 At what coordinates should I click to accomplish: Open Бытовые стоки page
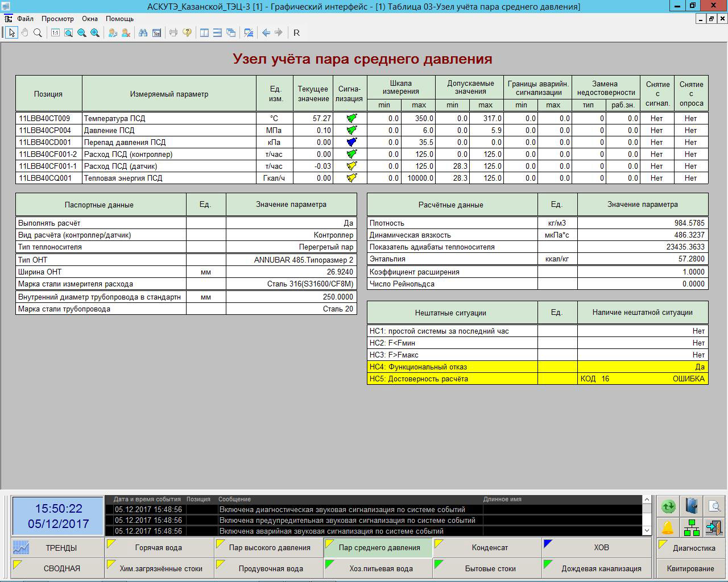tap(487, 568)
